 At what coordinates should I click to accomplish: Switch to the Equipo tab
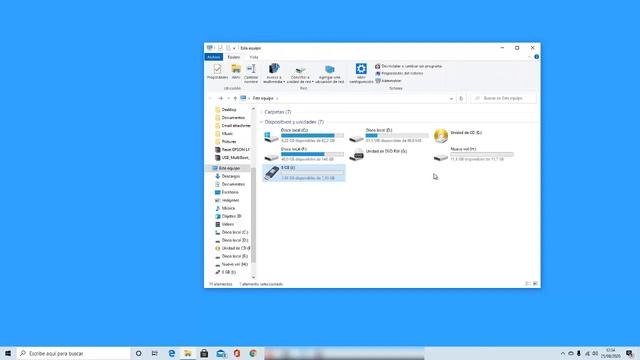[234, 57]
